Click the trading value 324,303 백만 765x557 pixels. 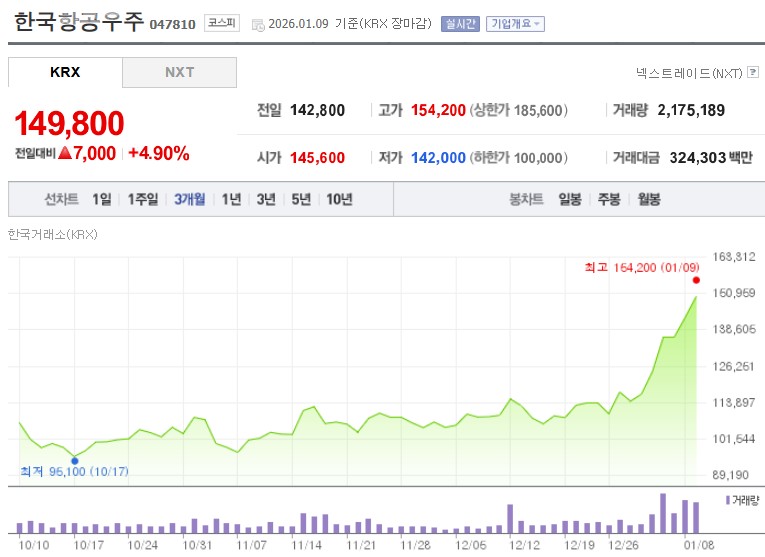point(711,158)
